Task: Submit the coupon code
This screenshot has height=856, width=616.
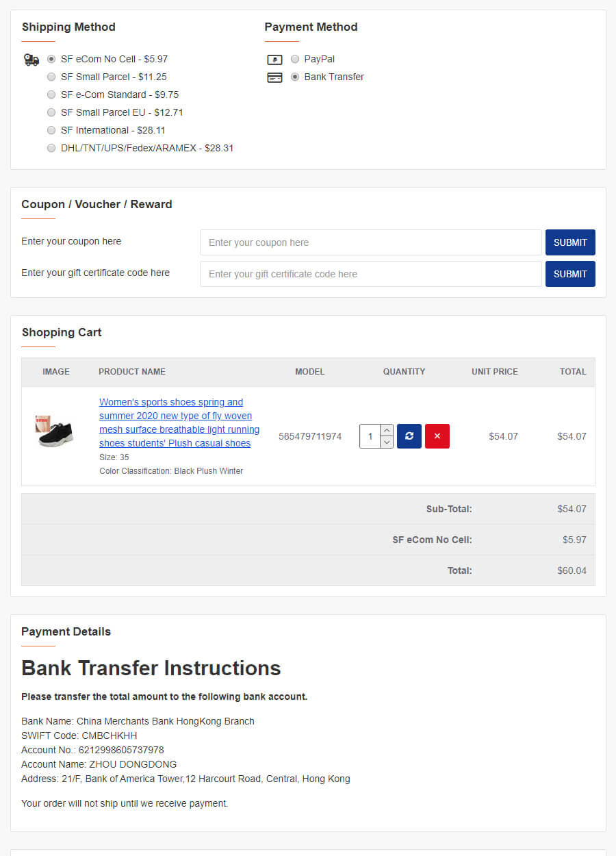Action: point(570,242)
